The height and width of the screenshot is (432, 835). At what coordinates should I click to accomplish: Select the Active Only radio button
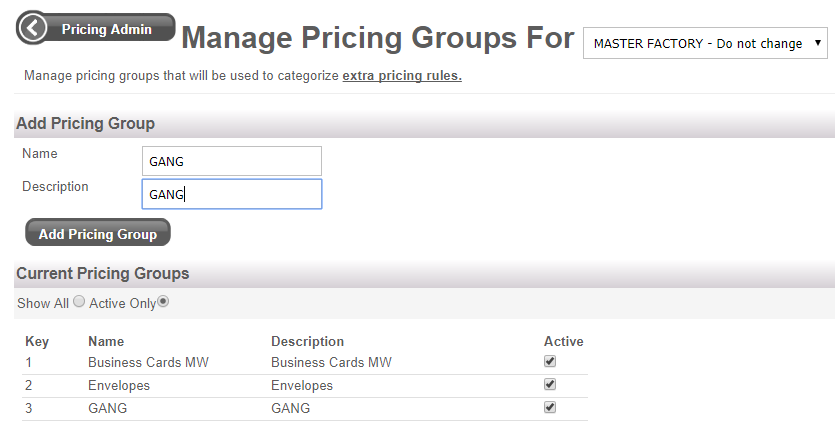[x=163, y=302]
